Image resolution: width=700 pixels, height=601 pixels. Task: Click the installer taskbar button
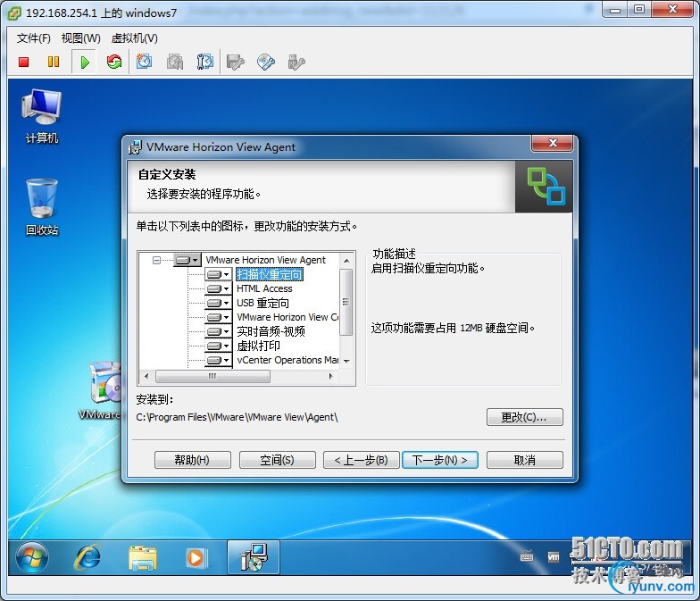click(x=254, y=557)
